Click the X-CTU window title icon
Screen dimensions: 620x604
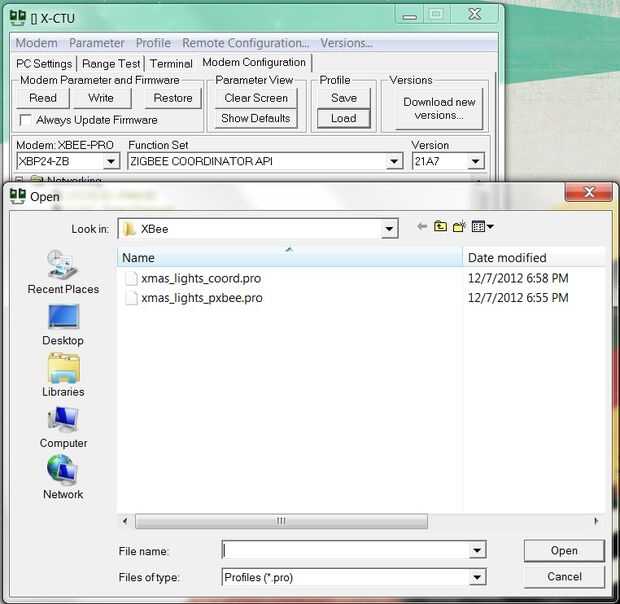click(17, 18)
